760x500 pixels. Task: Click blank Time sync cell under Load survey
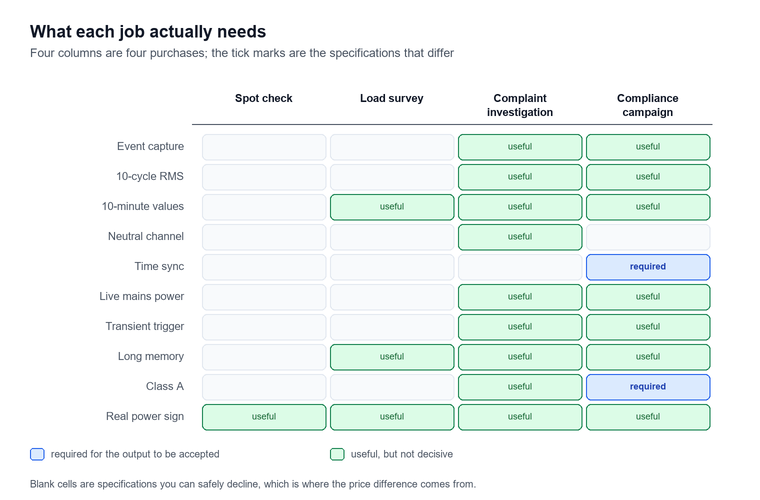click(392, 267)
